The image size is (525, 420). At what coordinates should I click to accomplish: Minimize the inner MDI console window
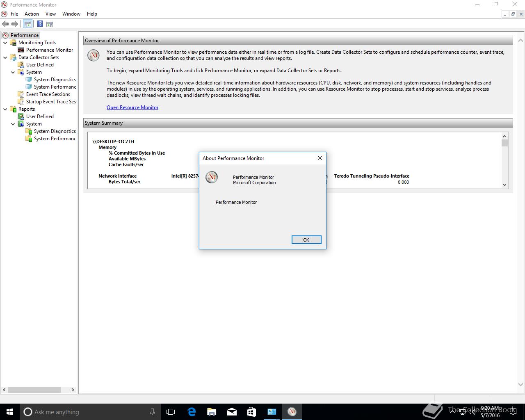[x=505, y=14]
